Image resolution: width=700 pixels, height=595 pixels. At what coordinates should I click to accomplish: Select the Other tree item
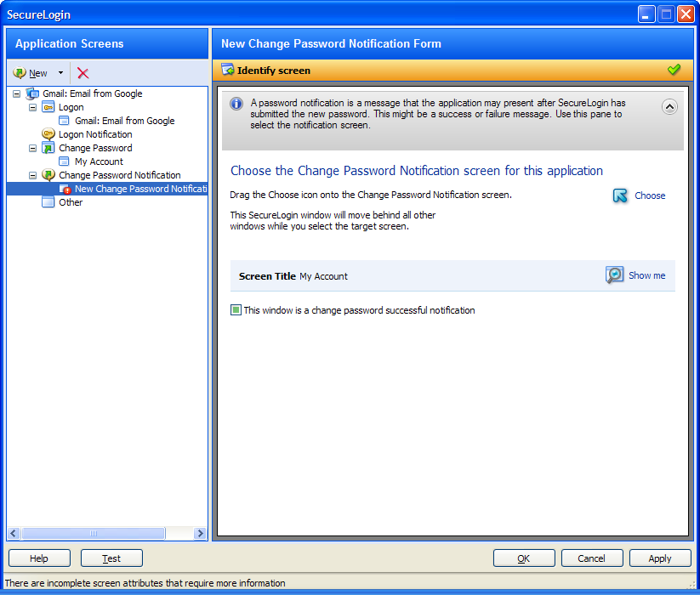coord(71,202)
